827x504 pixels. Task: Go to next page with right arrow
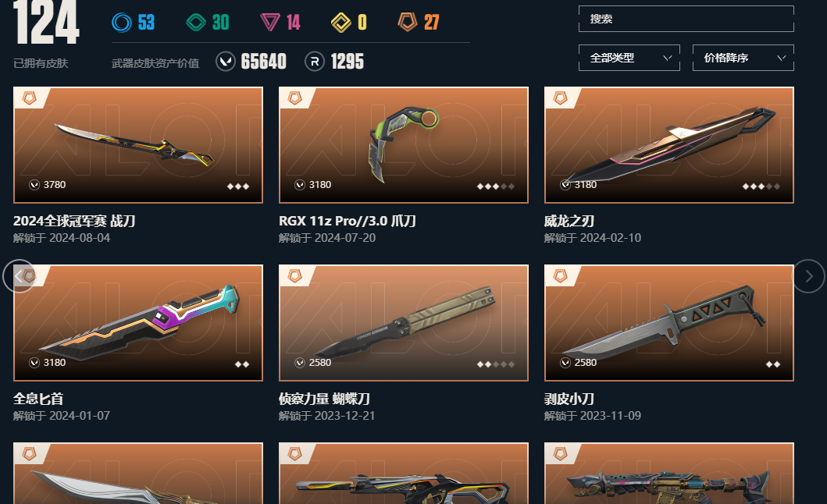click(808, 276)
